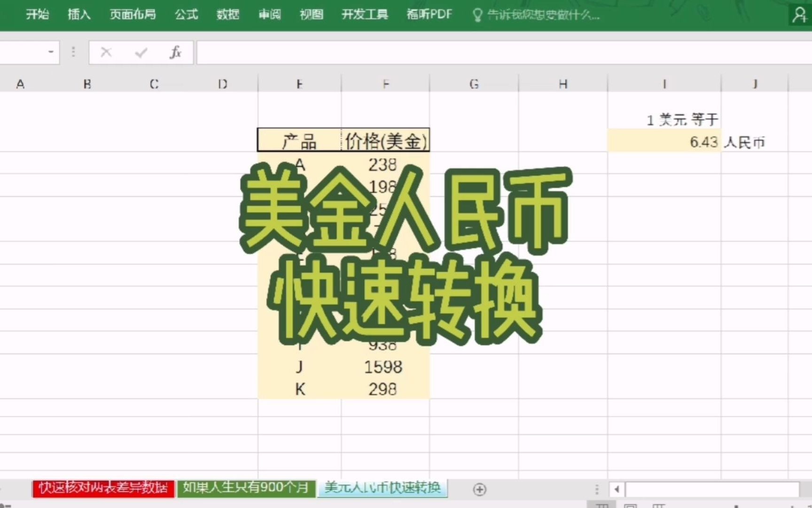Viewport: 812px width, 508px height.
Task: Click the horizontal scrollbar track
Action: click(712, 489)
